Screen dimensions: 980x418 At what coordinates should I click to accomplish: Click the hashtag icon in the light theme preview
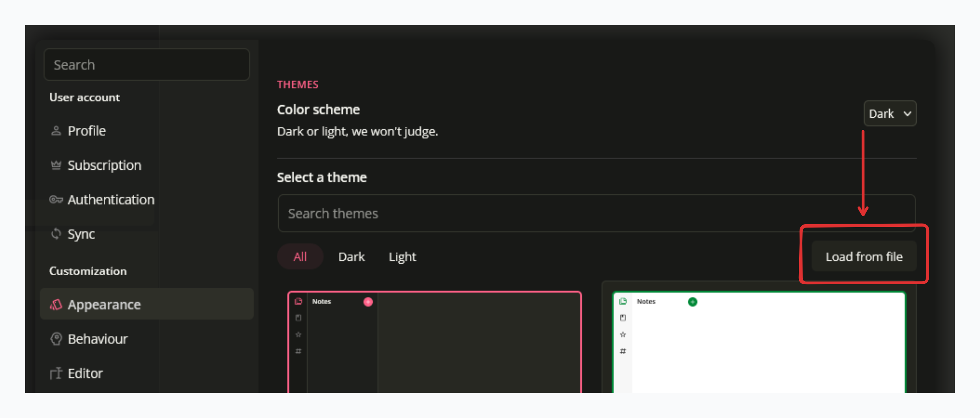[623, 351]
